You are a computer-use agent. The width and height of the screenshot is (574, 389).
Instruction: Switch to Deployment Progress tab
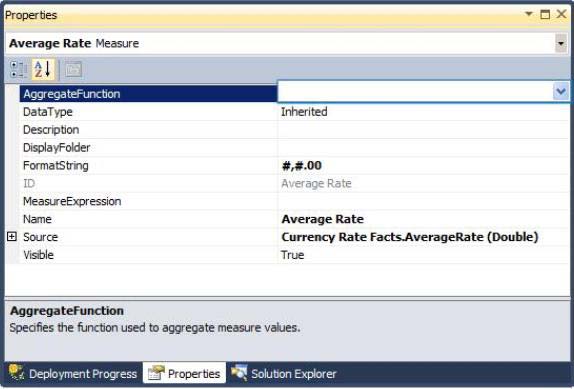coord(73,373)
